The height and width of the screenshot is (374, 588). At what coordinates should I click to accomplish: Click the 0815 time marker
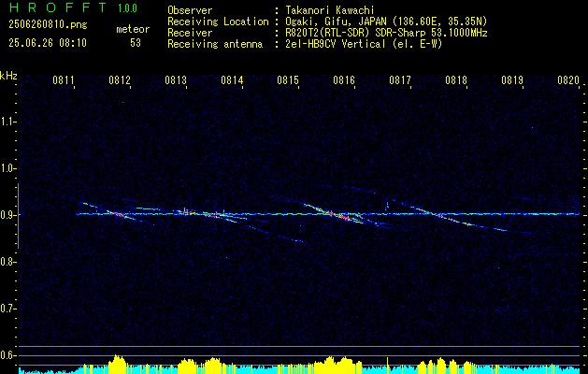pos(288,80)
